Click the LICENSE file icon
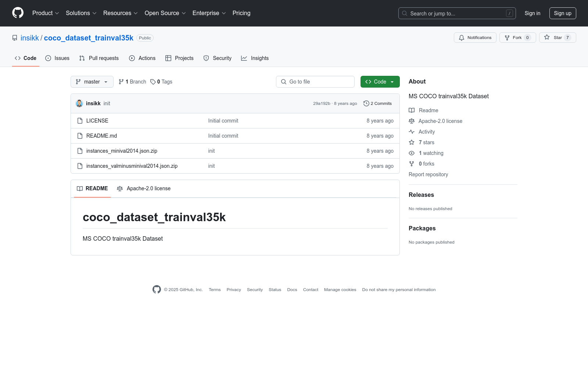588x368 pixels. click(80, 121)
